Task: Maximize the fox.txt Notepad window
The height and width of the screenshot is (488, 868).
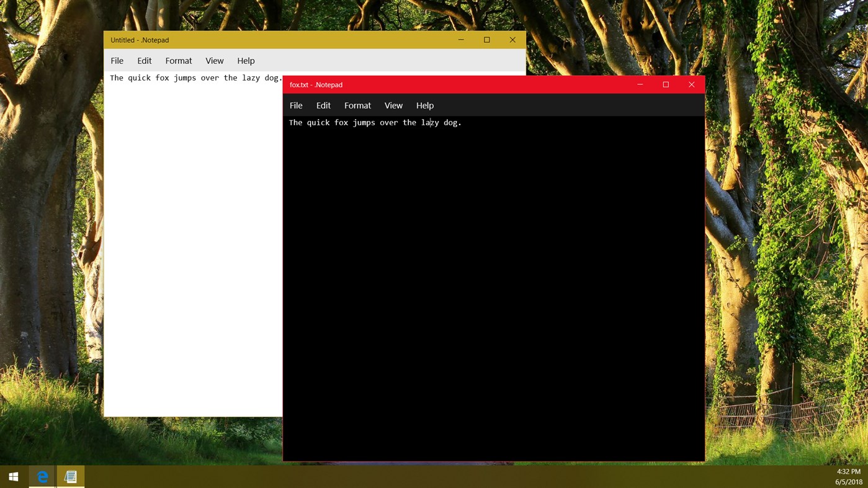Action: tap(665, 84)
